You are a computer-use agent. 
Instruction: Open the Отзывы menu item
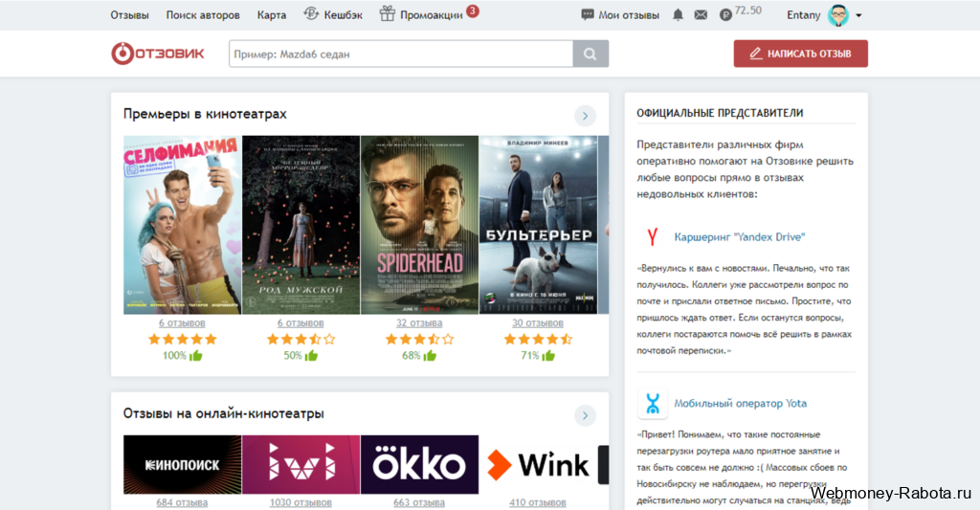click(x=129, y=15)
